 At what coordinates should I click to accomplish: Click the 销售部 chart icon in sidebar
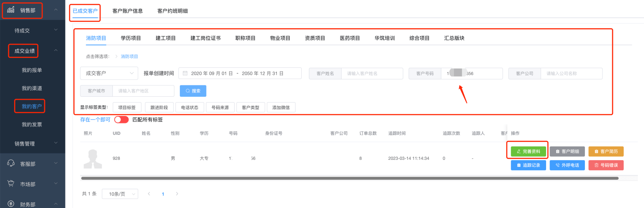[11, 10]
